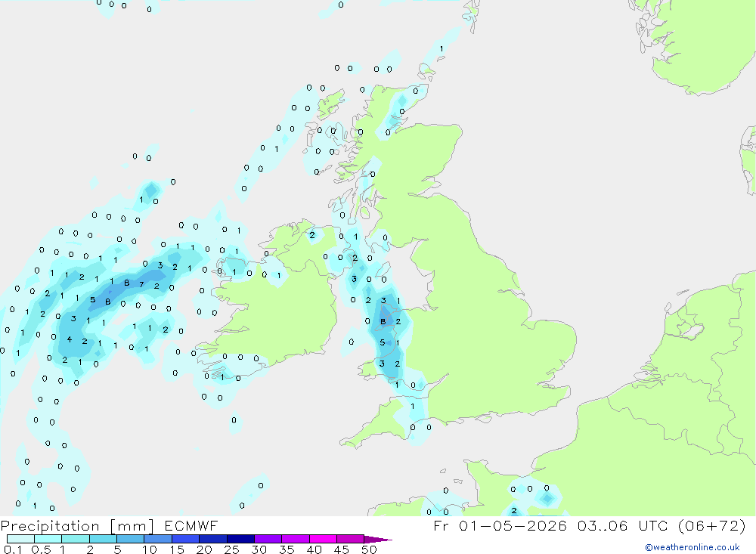Click the '40' legend scale label
756x554 pixels.
314,549
